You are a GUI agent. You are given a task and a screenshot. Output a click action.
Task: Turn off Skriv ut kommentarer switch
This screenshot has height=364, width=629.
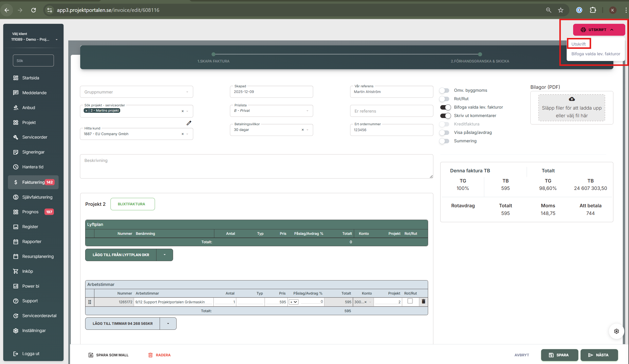(445, 116)
